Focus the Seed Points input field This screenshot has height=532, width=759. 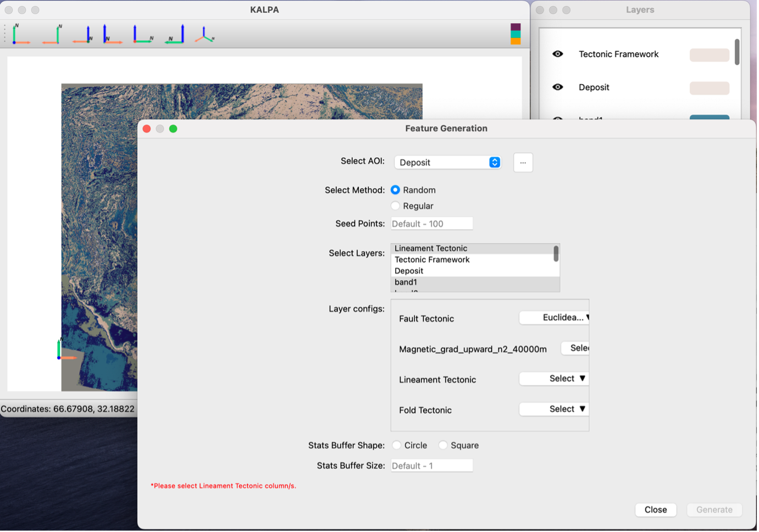[432, 224]
